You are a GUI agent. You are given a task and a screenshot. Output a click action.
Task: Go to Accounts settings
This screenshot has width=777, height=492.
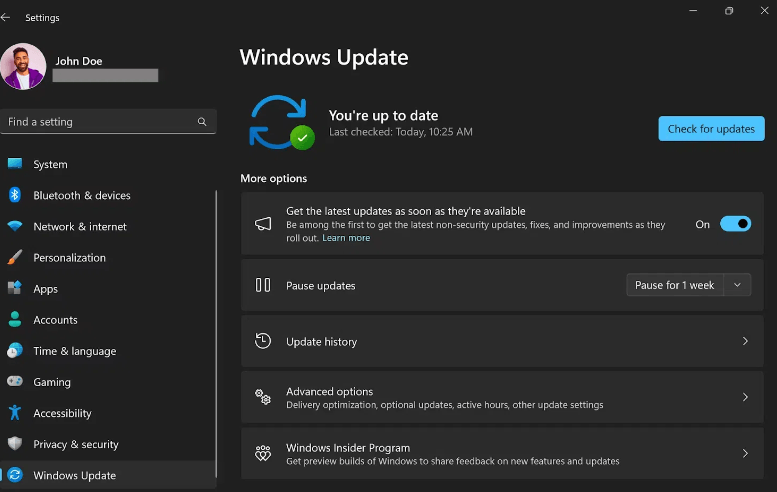coord(55,320)
